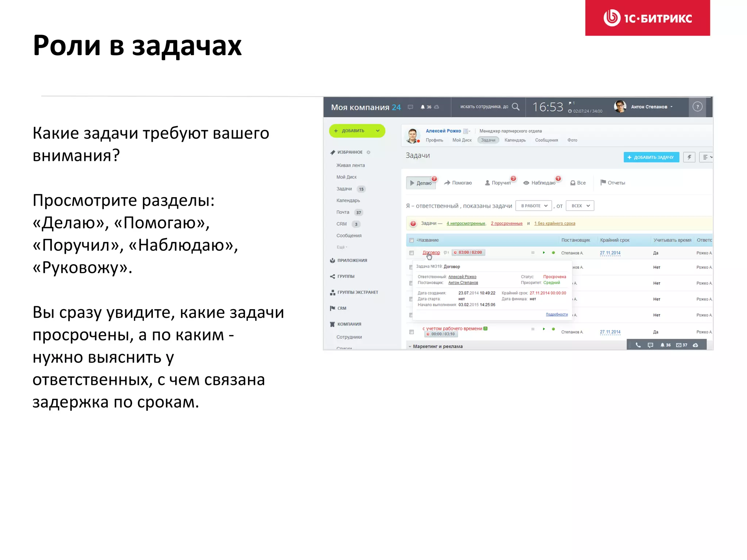Click in the 'искать сотрудника' search field

click(484, 107)
